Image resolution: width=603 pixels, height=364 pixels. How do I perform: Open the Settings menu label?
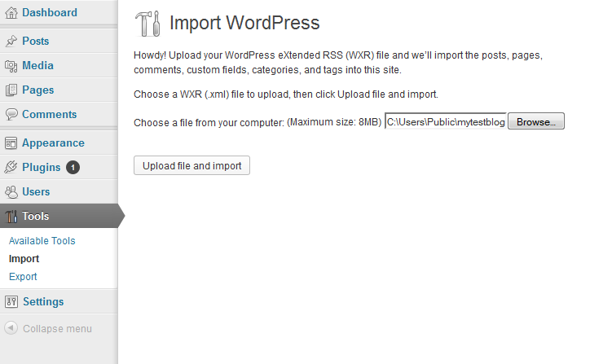pyautogui.click(x=43, y=302)
